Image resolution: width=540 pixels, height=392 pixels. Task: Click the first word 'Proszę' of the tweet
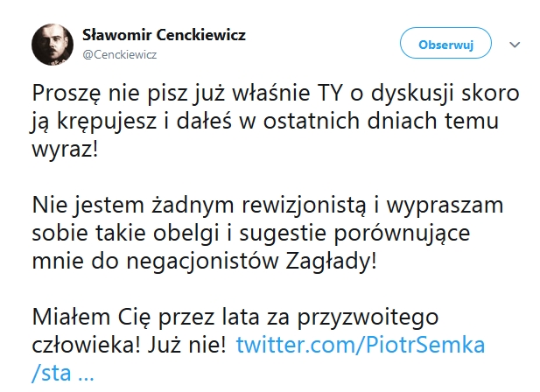pos(66,92)
